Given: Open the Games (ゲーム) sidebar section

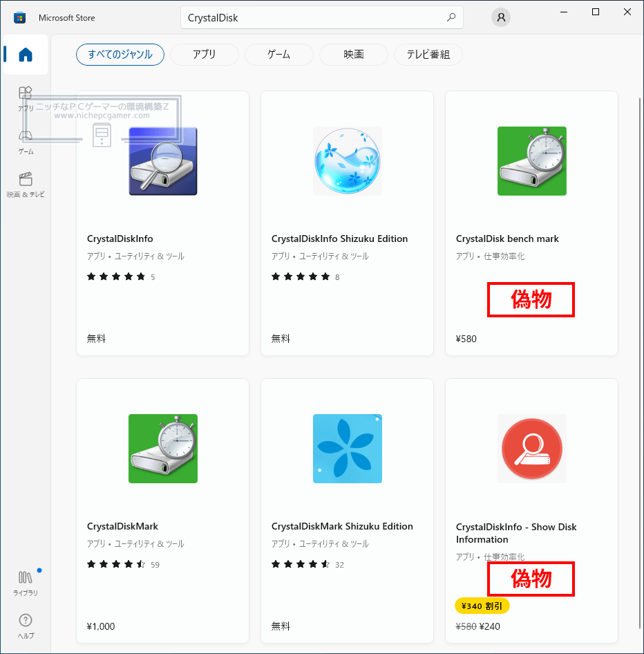Looking at the screenshot, I should (x=26, y=142).
